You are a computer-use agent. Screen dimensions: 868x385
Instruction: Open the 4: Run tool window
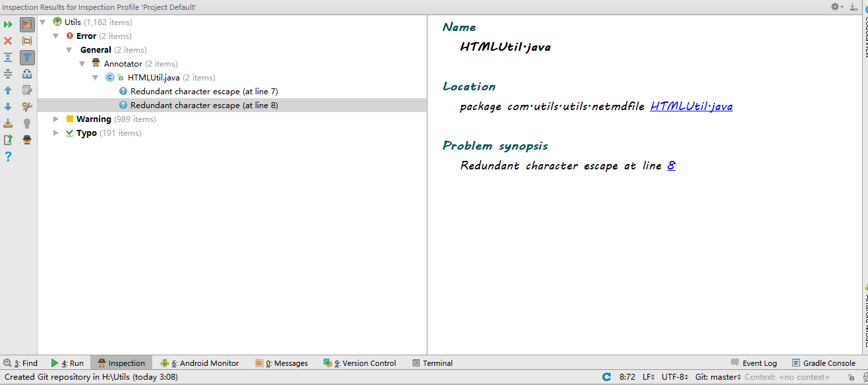tap(67, 363)
